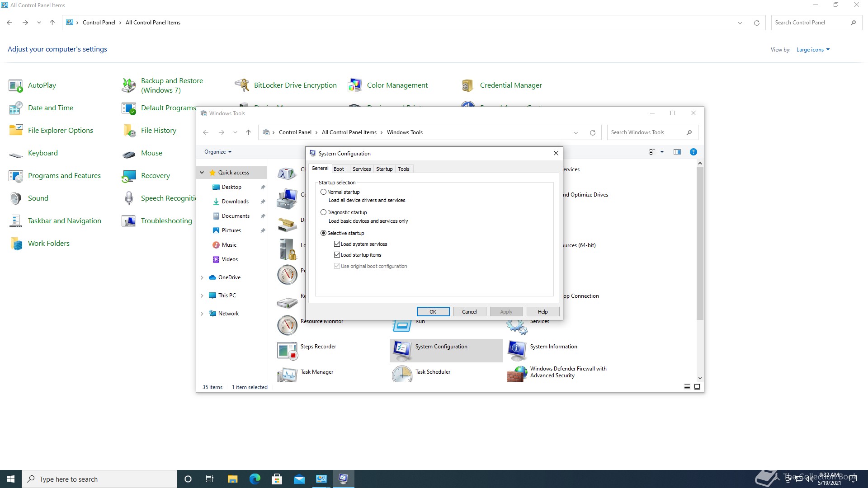Screen dimensions: 868x488
Task: Open File Explorer Options icon
Action: 16,131
